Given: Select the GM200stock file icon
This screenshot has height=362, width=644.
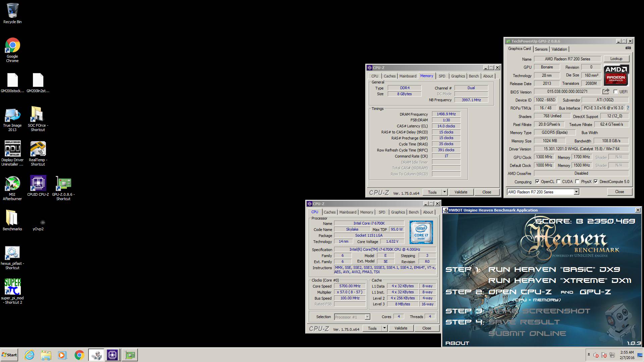Looking at the screenshot, I should (x=12, y=83).
